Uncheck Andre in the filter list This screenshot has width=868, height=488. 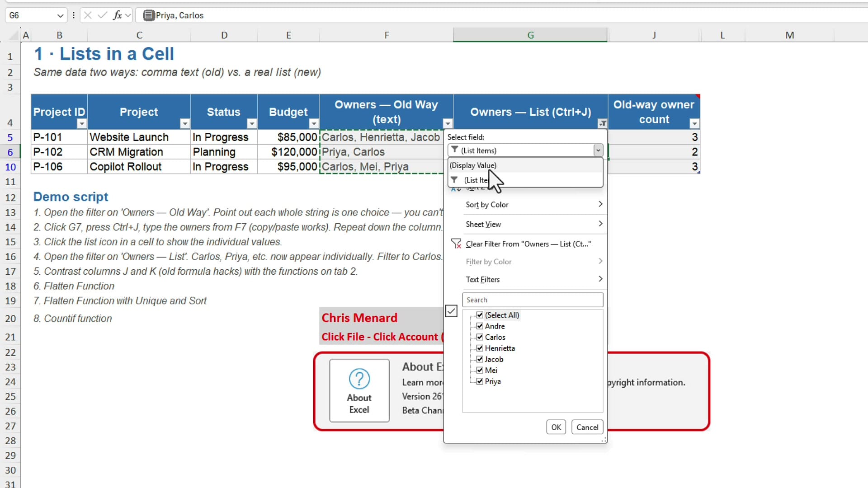tap(480, 326)
